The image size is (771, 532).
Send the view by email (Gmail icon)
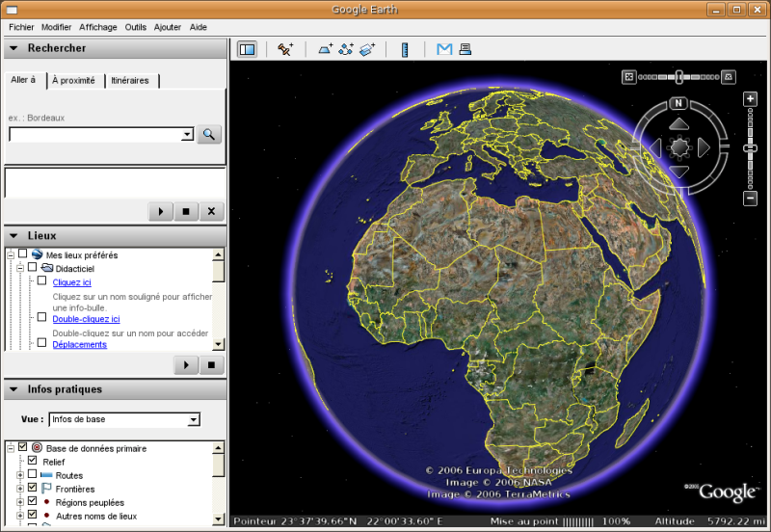(x=444, y=49)
